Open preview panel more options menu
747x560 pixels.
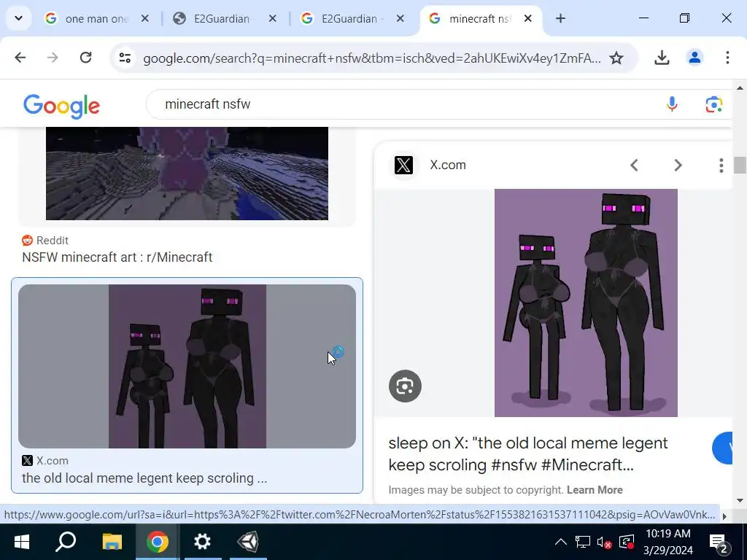click(x=721, y=166)
